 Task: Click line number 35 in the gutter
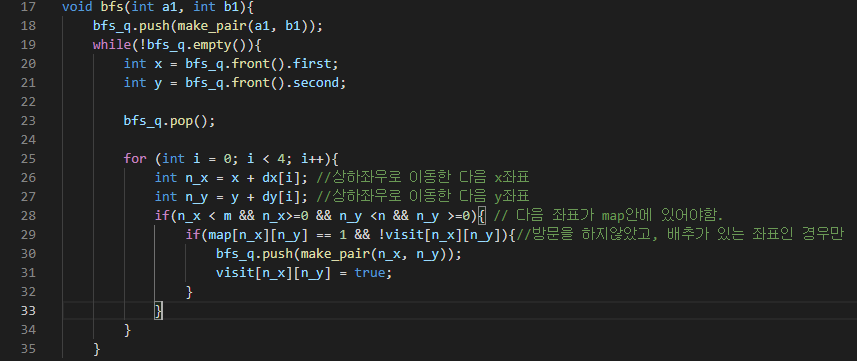coord(27,348)
